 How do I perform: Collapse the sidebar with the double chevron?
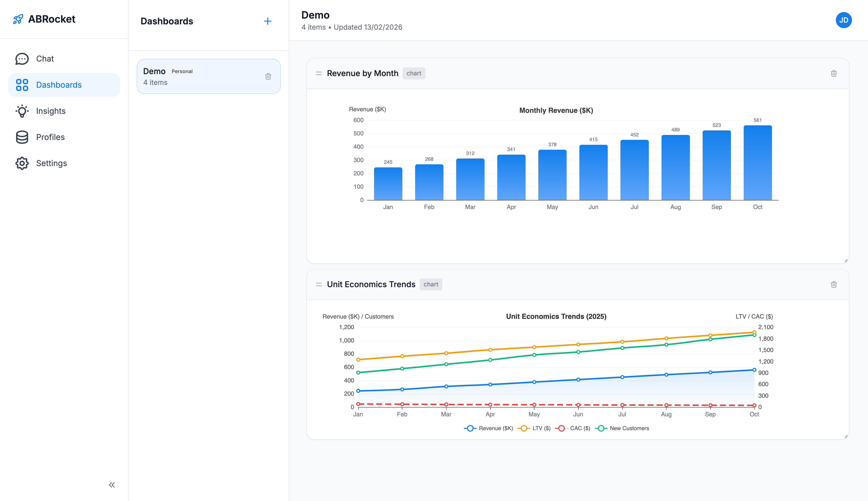pyautogui.click(x=112, y=484)
